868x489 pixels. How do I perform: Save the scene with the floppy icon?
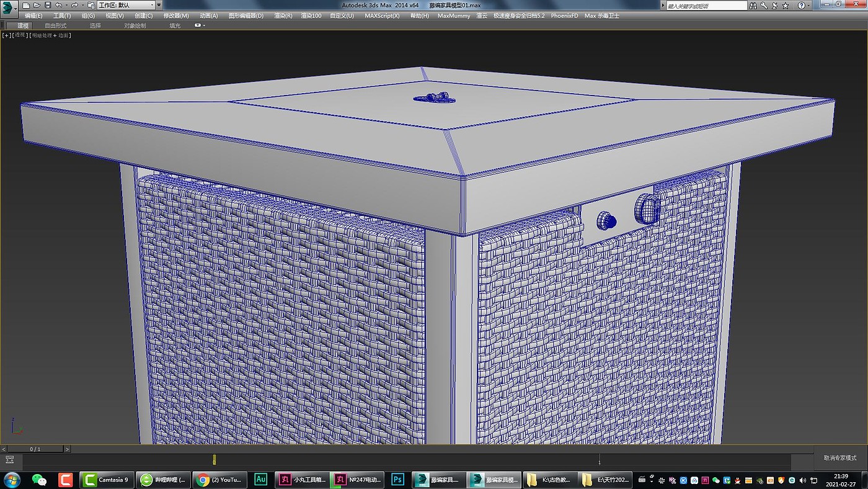coord(46,6)
